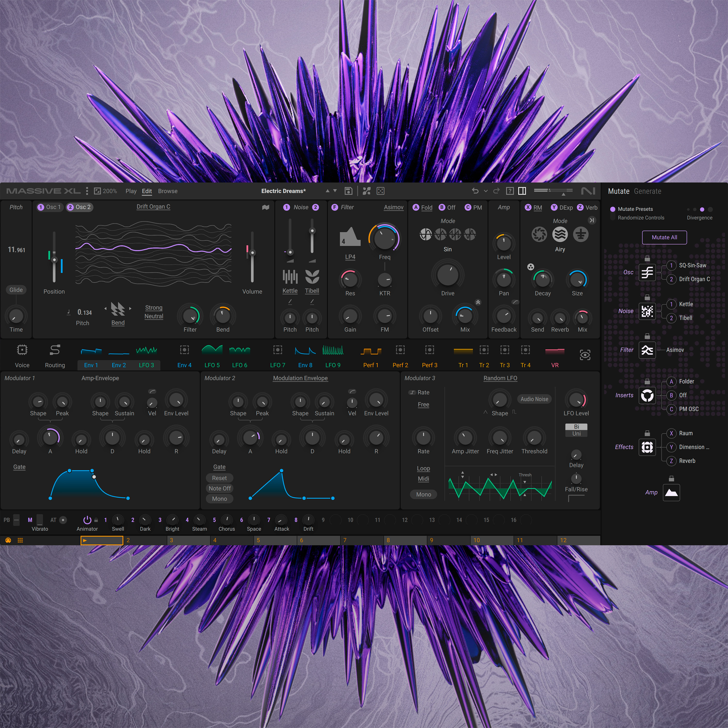Click the Reset button in Modulator 2
The height and width of the screenshot is (728, 728).
(219, 478)
